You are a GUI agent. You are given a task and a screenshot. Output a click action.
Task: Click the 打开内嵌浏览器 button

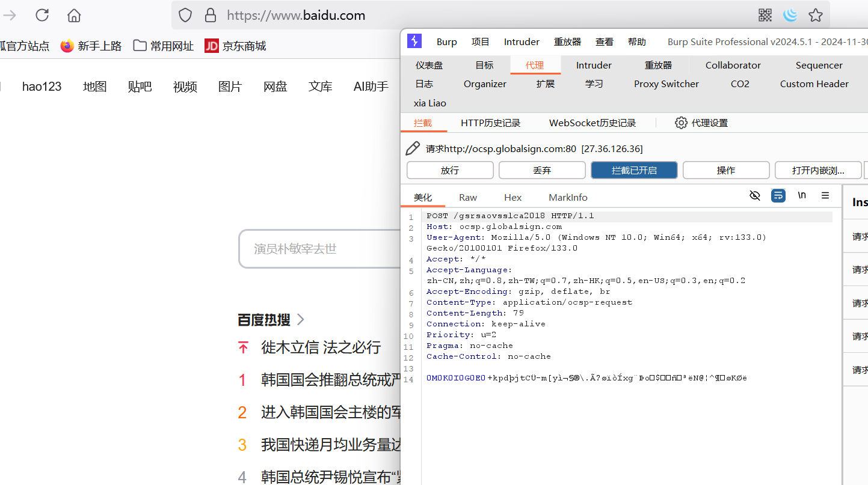pyautogui.click(x=818, y=170)
